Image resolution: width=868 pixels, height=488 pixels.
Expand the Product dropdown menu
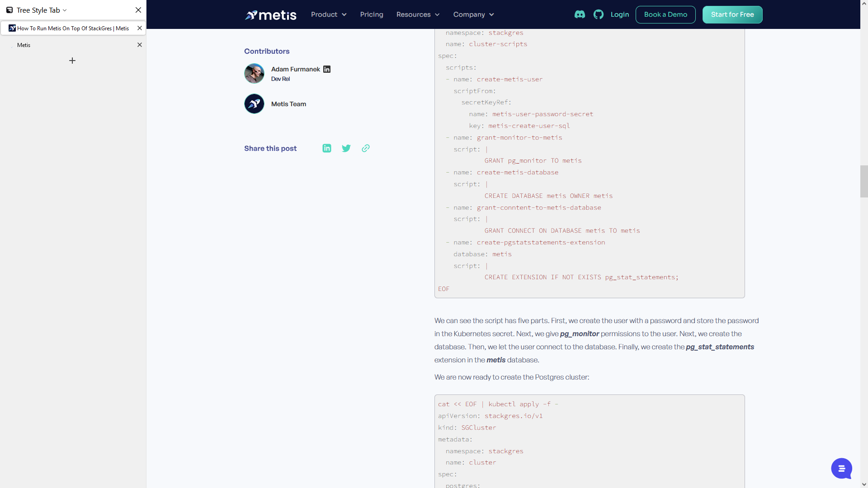pos(329,14)
